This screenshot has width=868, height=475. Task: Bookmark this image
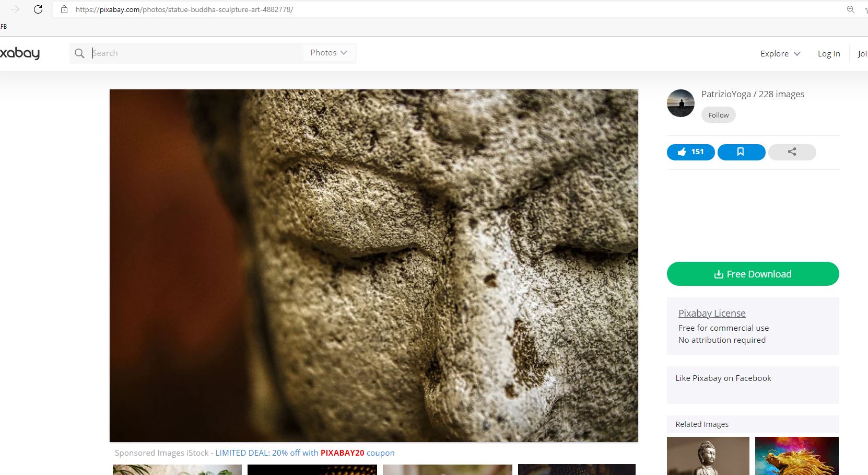click(x=741, y=152)
